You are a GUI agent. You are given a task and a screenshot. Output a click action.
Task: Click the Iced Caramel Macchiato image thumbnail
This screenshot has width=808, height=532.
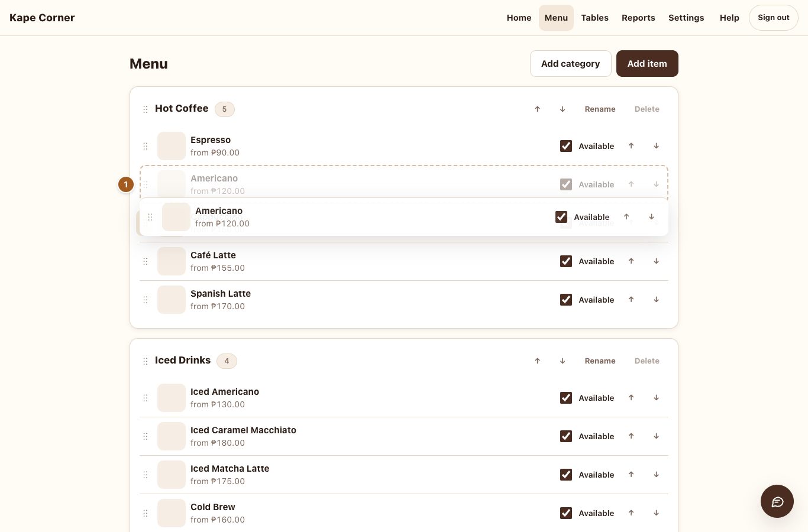(x=172, y=436)
